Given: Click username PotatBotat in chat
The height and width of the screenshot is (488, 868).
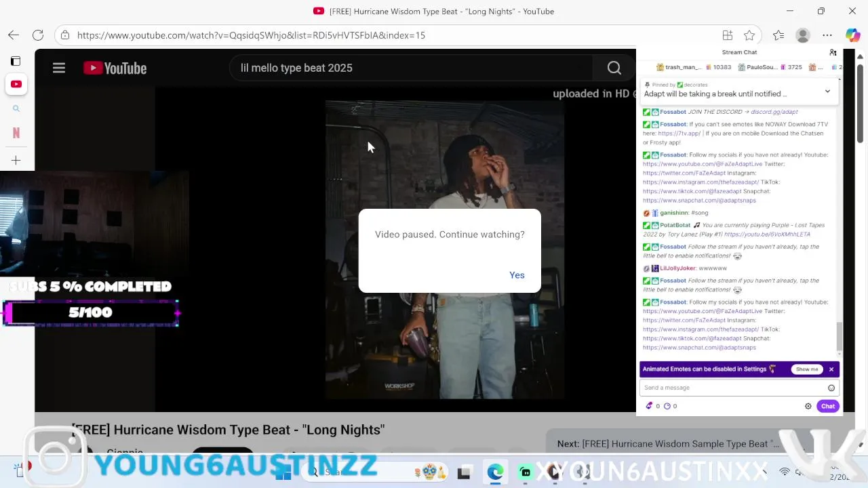Looking at the screenshot, I should tap(675, 225).
